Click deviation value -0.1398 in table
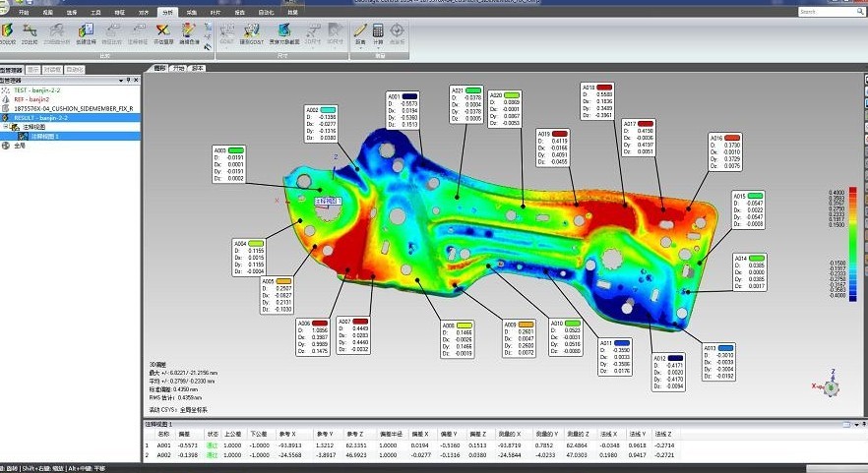This screenshot has width=868, height=473. coord(188,455)
